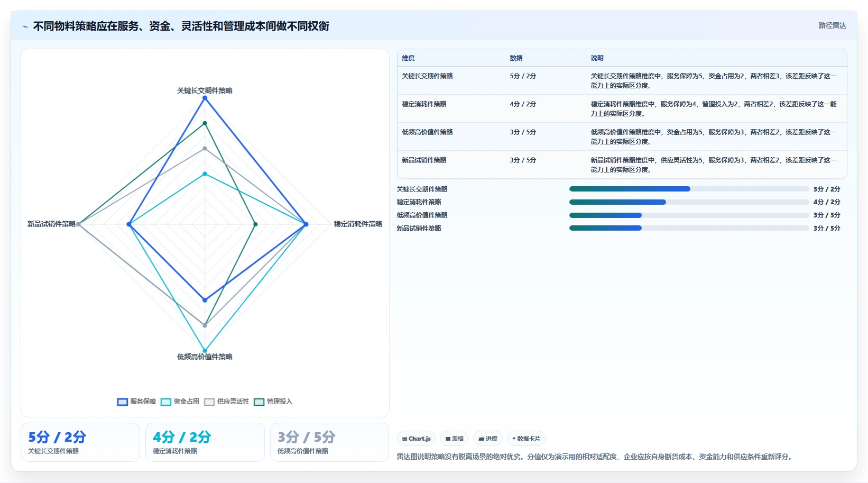
Task: Click the 数据 table column header
Action: [516, 58]
